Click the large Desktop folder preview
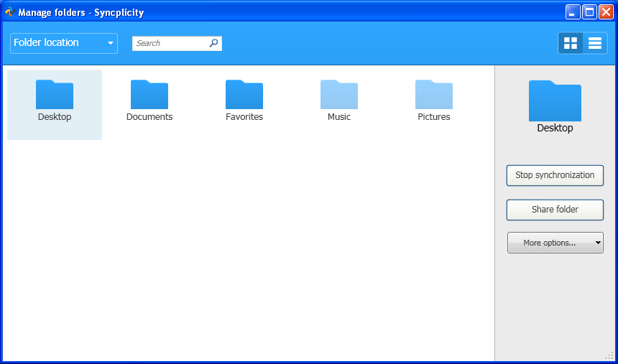The width and height of the screenshot is (618, 364). pos(555,101)
